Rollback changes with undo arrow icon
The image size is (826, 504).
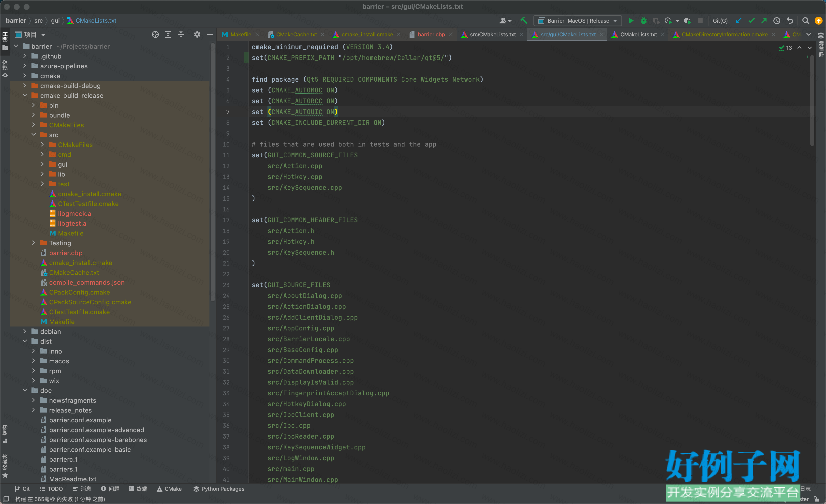790,21
